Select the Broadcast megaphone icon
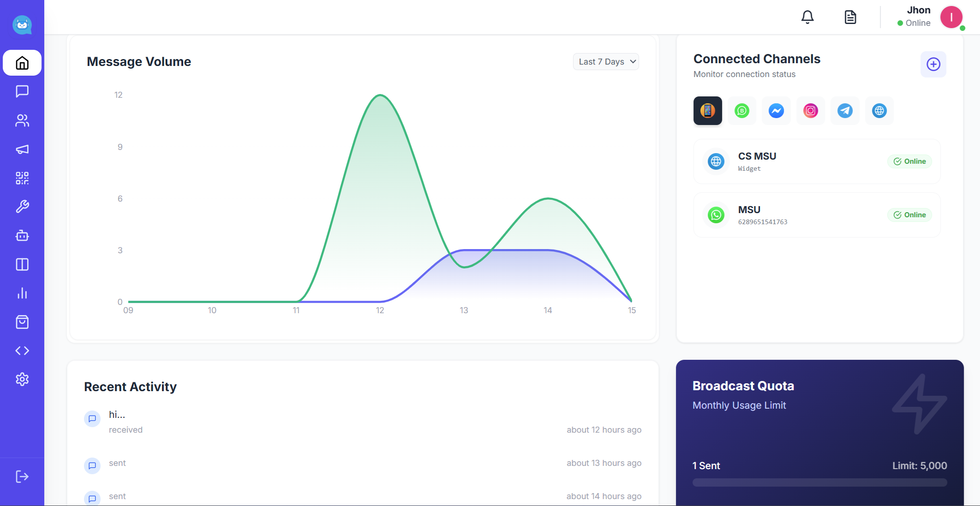 pyautogui.click(x=22, y=149)
